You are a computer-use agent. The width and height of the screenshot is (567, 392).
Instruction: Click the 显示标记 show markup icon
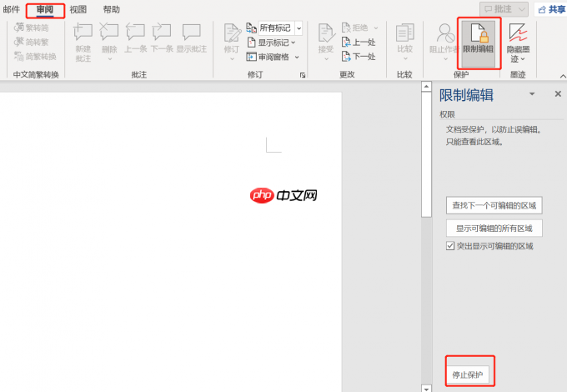point(251,43)
